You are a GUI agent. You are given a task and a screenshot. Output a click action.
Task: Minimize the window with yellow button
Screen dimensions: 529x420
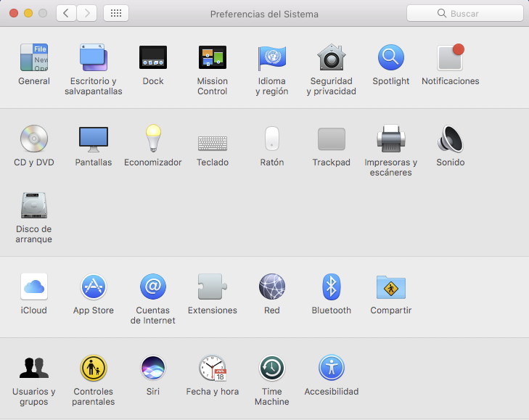(x=28, y=13)
